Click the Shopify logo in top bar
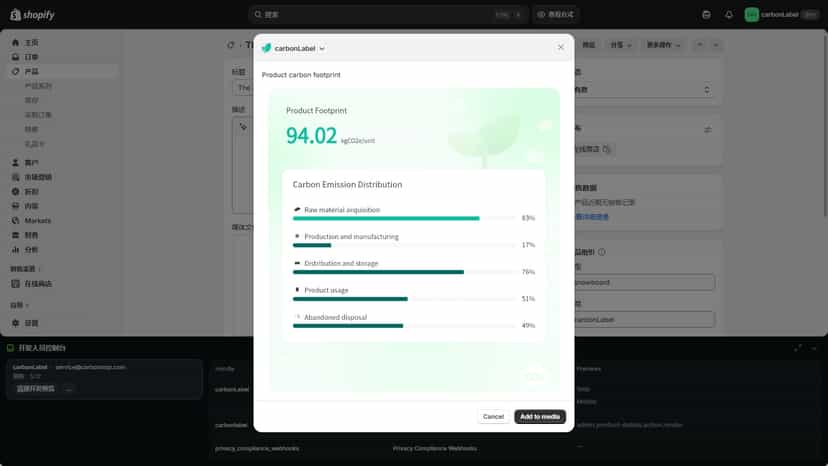Screen dimensions: 828x466 pos(32,15)
